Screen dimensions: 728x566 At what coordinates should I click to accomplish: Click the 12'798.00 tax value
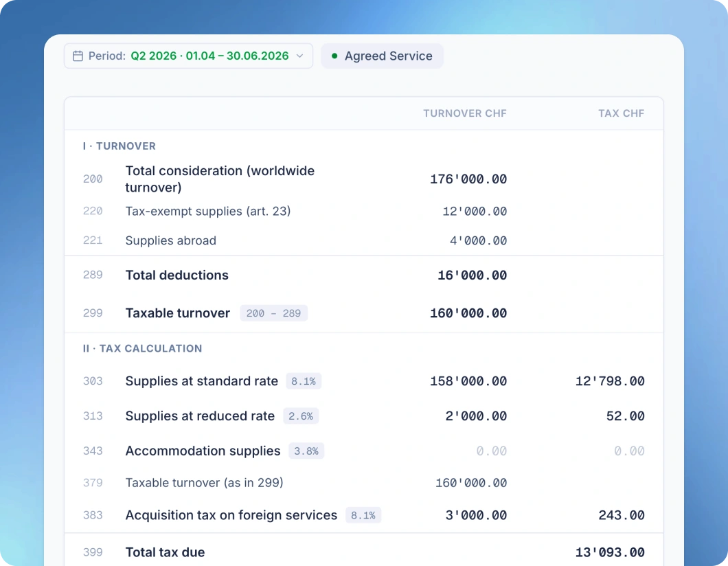pyautogui.click(x=610, y=381)
